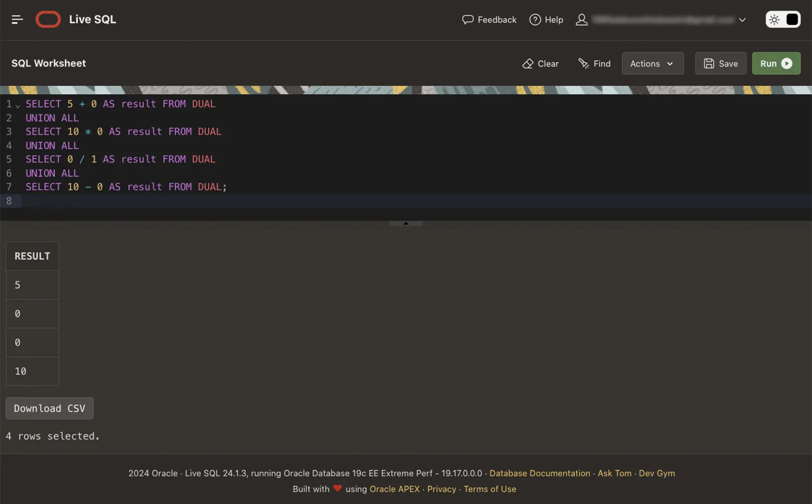Screen dimensions: 812x504
Task: Clear the worksheet with eraser button
Action: [540, 63]
